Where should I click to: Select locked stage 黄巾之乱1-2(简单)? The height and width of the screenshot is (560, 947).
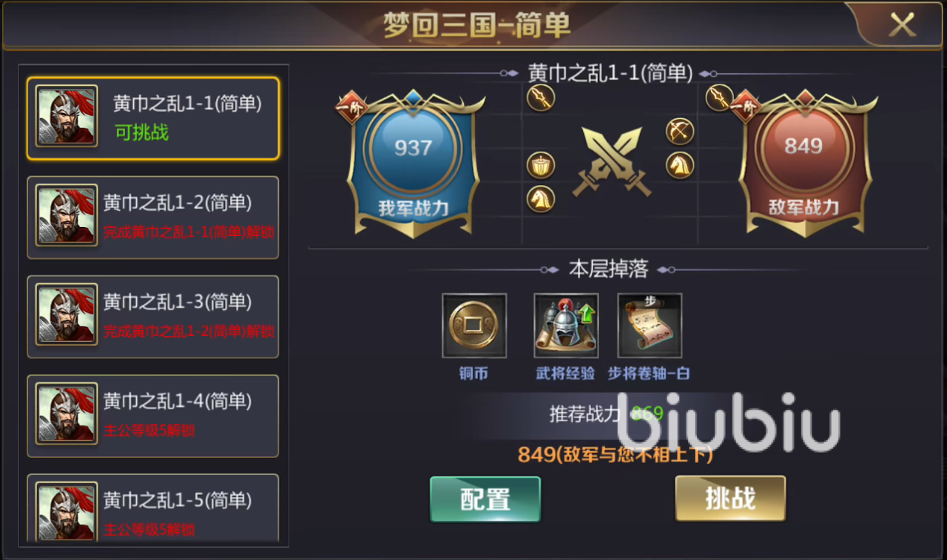[153, 217]
